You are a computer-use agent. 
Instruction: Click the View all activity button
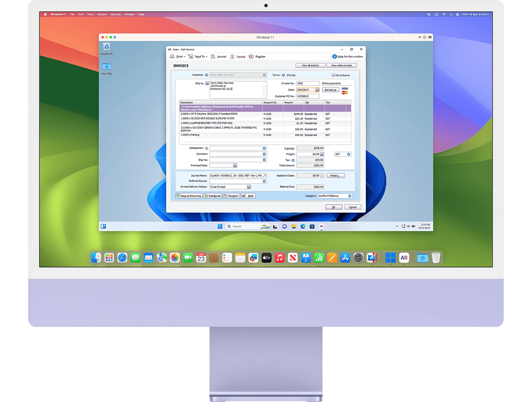coord(310,65)
